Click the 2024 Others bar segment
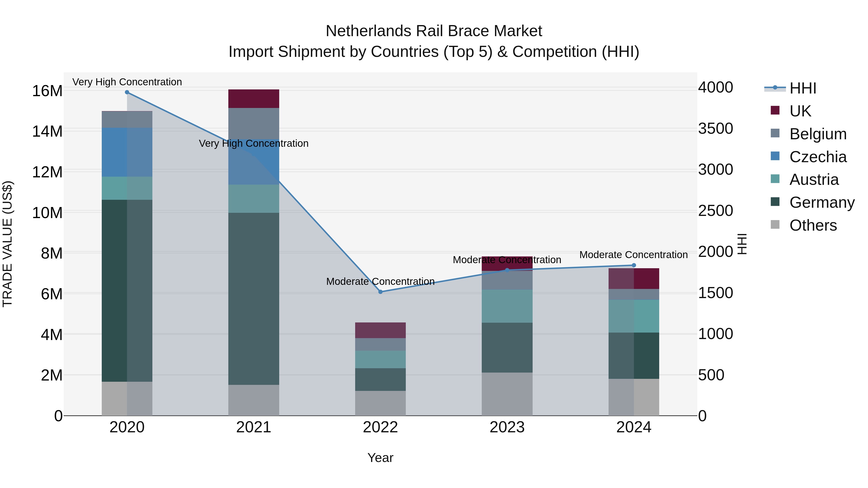The height and width of the screenshot is (488, 868). 634,397
